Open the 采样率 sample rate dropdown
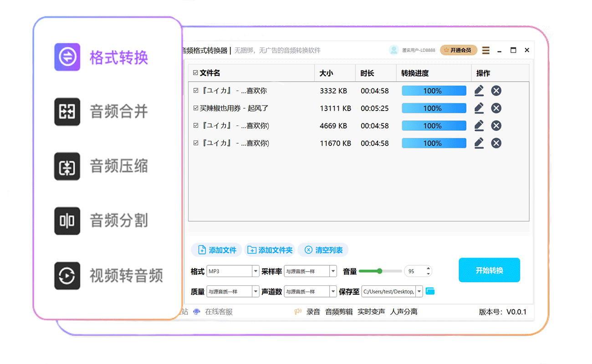The image size is (592, 364). pyautogui.click(x=333, y=271)
